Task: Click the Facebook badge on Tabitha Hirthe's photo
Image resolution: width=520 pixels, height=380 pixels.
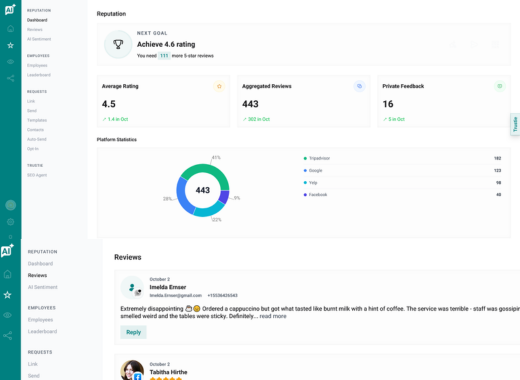Action: [x=137, y=377]
